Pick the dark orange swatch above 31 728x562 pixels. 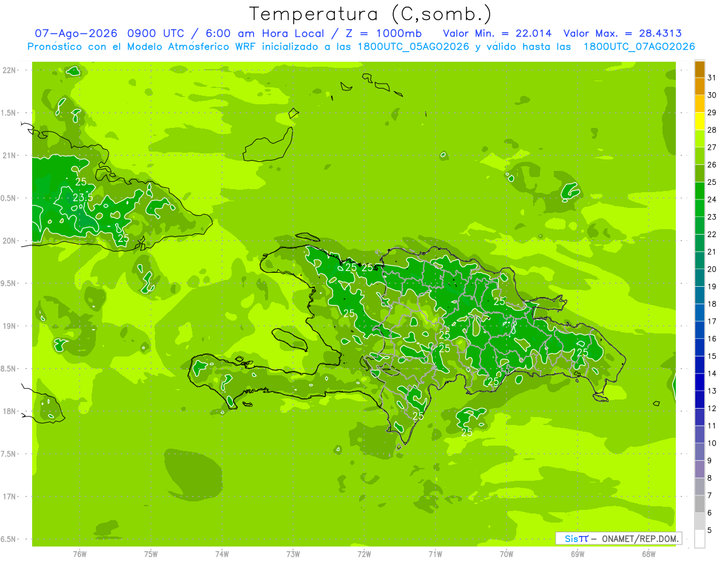tap(699, 69)
